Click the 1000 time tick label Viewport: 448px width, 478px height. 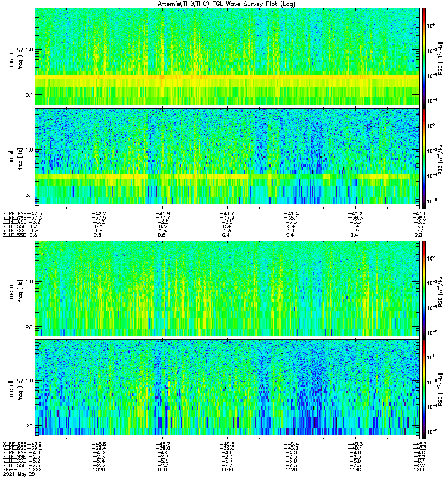(x=34, y=470)
